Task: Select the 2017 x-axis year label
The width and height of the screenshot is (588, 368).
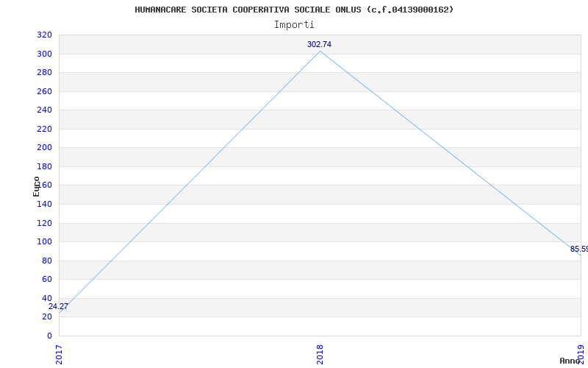Action: [x=60, y=355]
